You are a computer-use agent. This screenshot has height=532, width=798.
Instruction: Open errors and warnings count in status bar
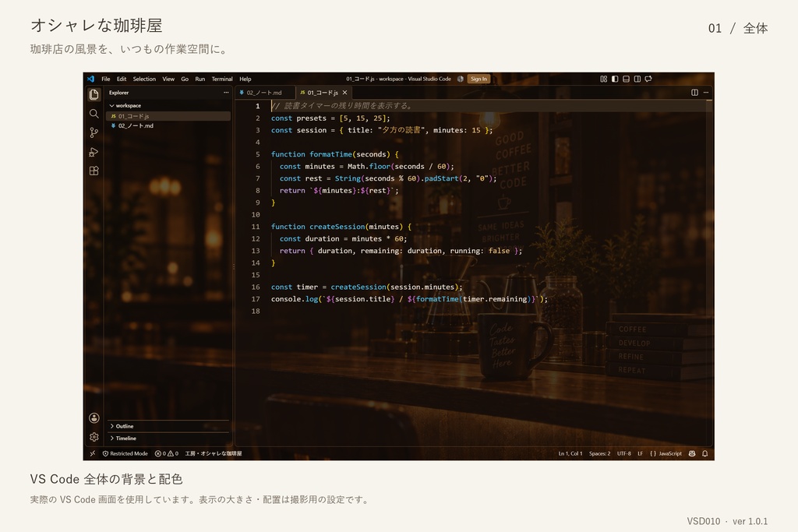click(x=167, y=453)
